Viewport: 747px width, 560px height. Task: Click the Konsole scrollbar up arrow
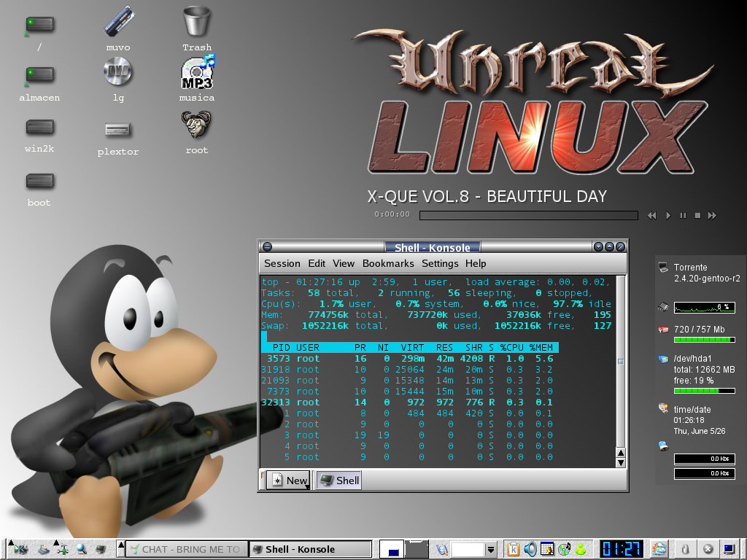620,452
